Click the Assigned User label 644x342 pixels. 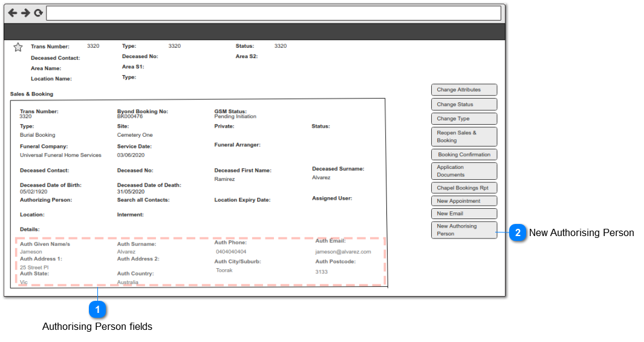tap(332, 198)
